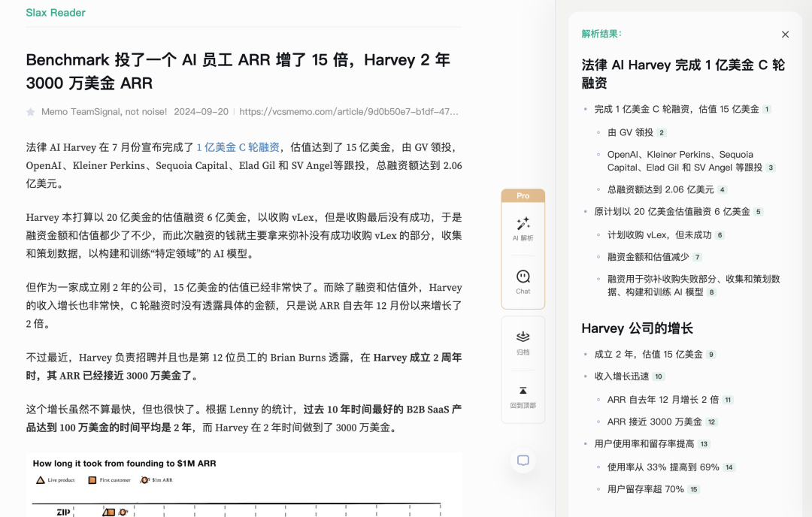Click reference badge 13 after 用户使用率和留存率提高
The width and height of the screenshot is (812, 517).
pos(704,444)
